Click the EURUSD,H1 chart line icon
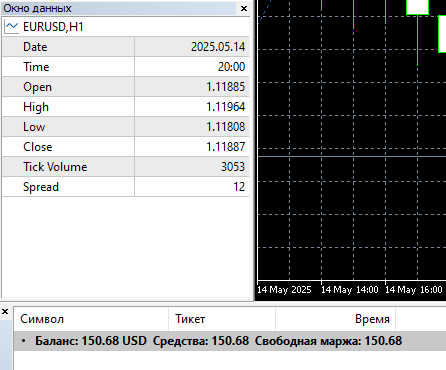 pyautogui.click(x=12, y=27)
